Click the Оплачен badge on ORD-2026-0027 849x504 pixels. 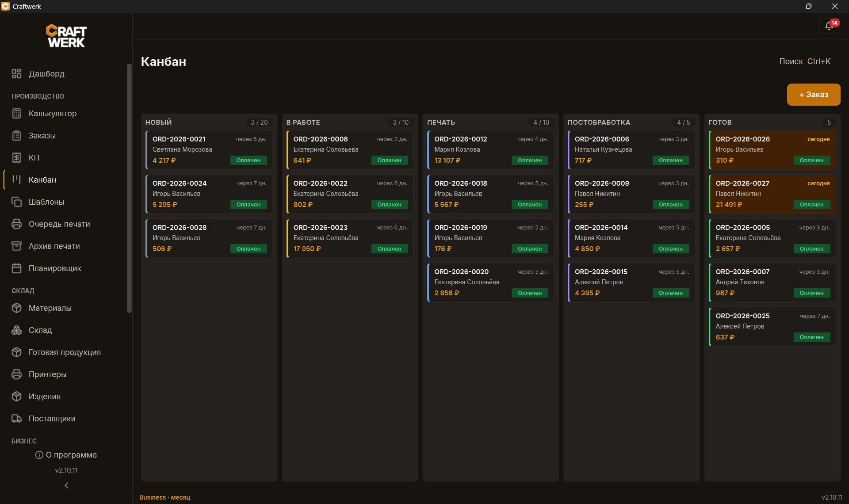pos(811,205)
